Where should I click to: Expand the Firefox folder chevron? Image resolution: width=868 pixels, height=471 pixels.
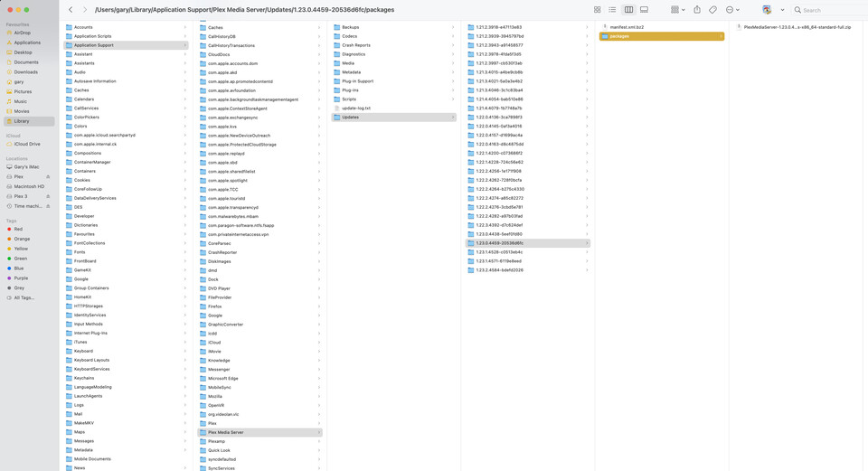pos(319,306)
